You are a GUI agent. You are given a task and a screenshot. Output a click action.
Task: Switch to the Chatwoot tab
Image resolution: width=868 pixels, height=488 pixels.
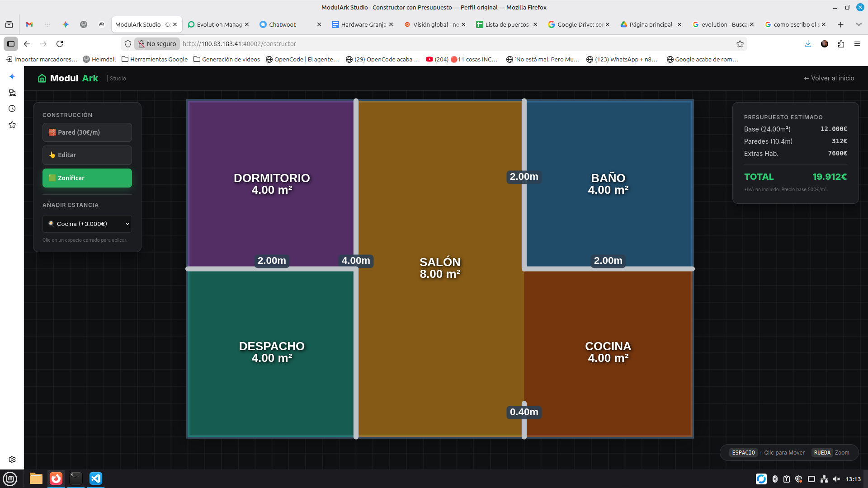(283, 24)
